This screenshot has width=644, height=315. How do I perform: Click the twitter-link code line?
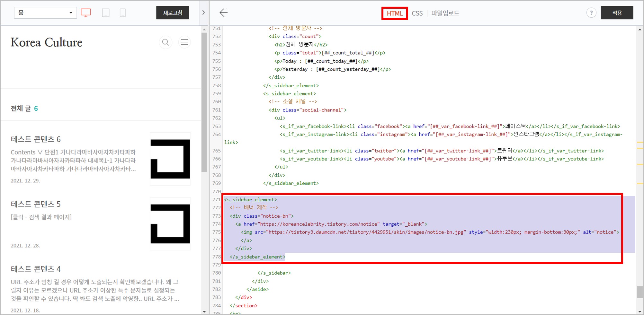click(x=442, y=151)
